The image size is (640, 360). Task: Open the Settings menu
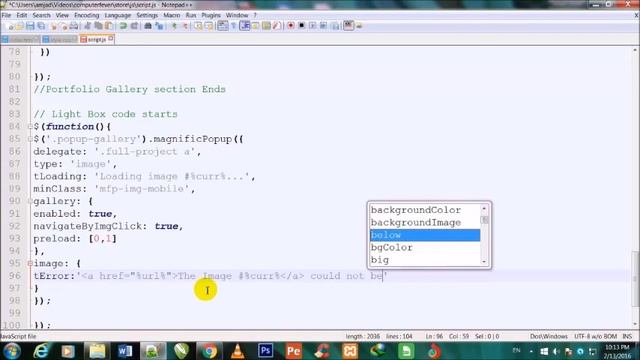coord(147,15)
